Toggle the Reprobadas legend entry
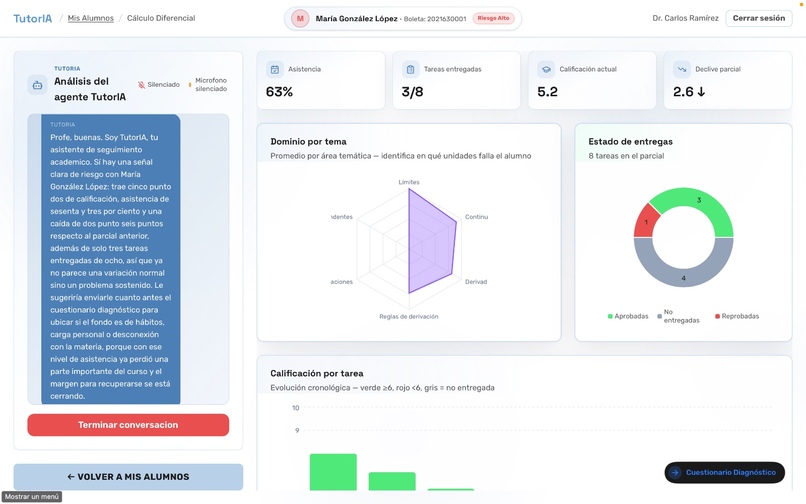 coord(737,316)
